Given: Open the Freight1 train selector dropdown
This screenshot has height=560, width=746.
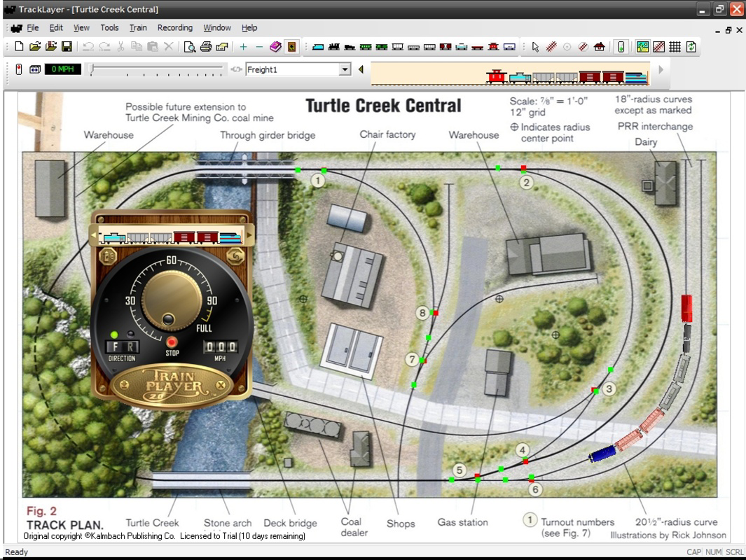Looking at the screenshot, I should 345,69.
